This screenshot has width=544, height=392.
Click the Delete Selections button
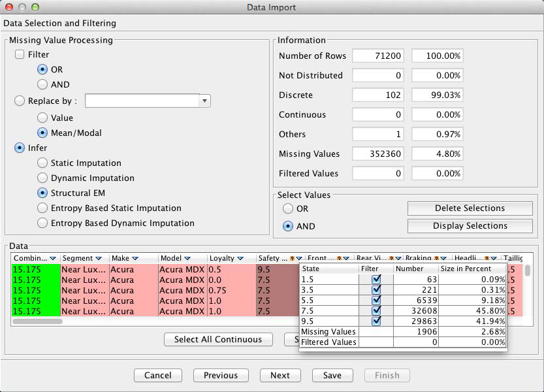(x=470, y=208)
